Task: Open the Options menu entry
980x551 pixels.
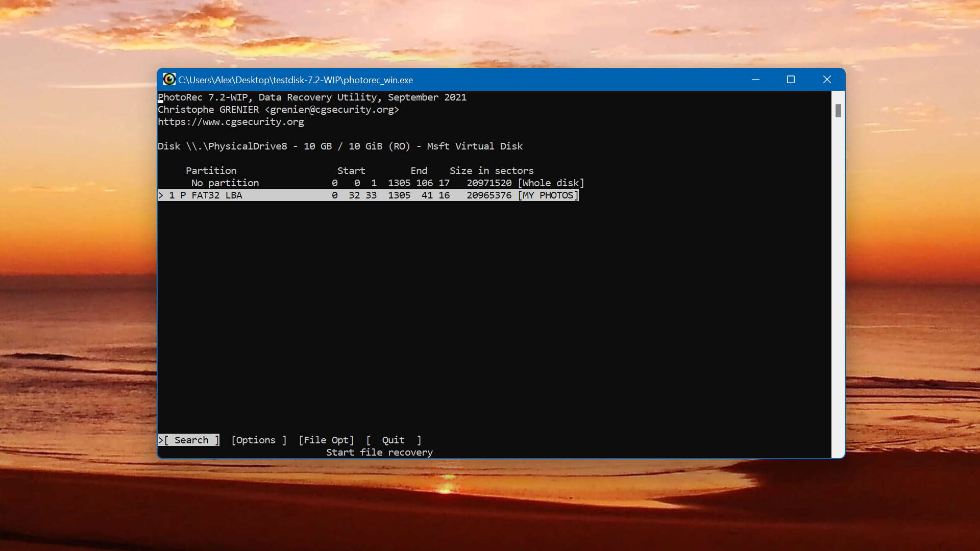Action: click(259, 440)
